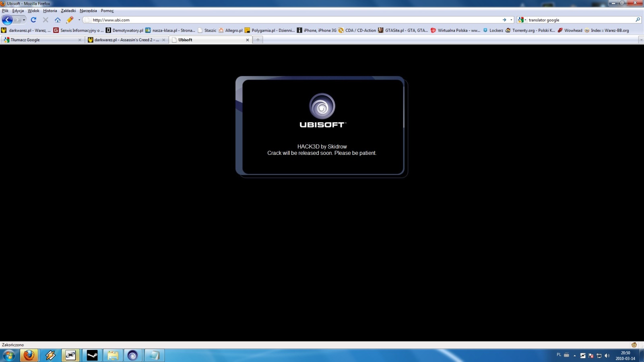Screen dimensions: 644x362
Task: Open the Narzędzia menu
Action: pyautogui.click(x=88, y=11)
